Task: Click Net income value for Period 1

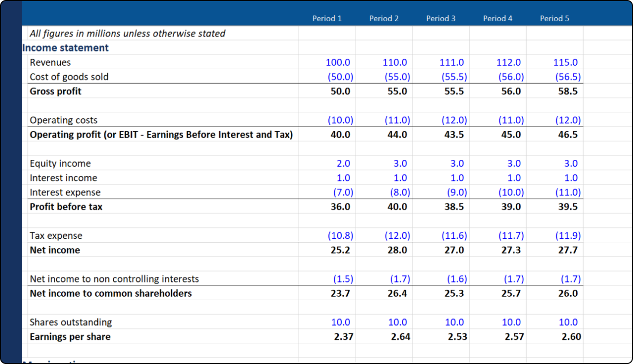Action: [x=340, y=250]
